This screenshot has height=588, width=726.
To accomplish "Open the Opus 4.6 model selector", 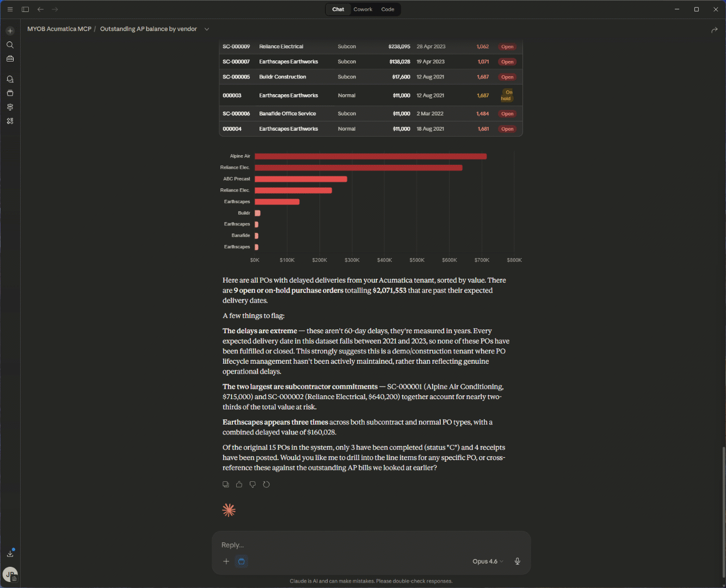I will tap(487, 561).
